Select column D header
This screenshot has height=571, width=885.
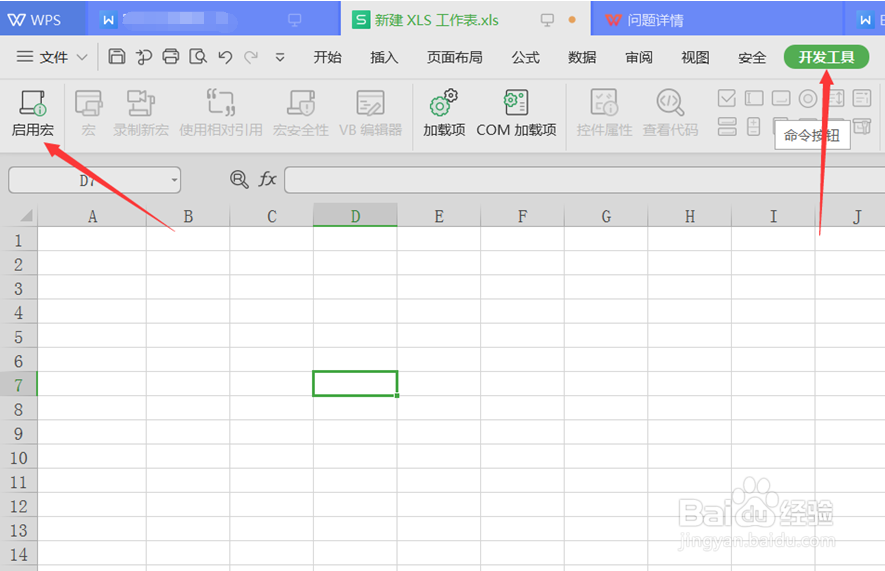[355, 216]
